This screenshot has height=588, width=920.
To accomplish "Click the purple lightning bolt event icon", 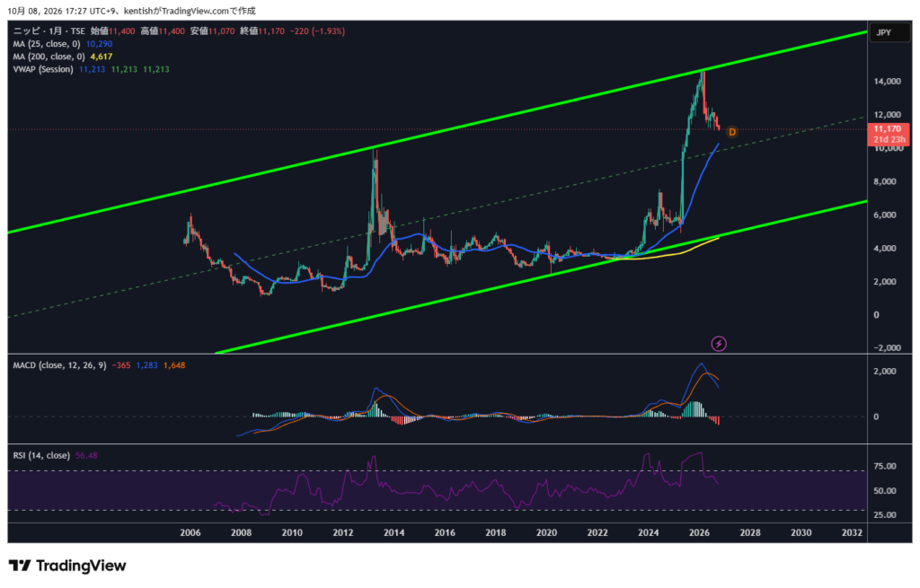I will 719,344.
